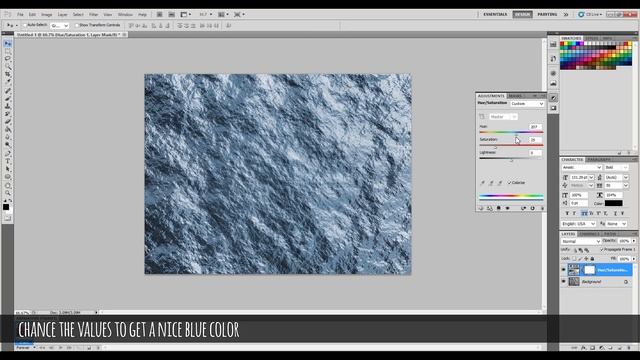This screenshot has width=640, height=360.
Task: Open the Image menu
Action: coord(47,14)
